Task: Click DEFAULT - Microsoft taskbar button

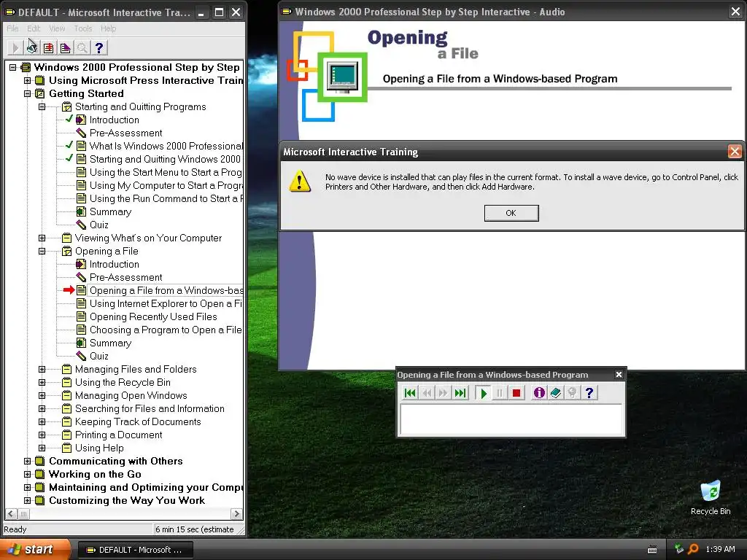Action: pyautogui.click(x=135, y=550)
